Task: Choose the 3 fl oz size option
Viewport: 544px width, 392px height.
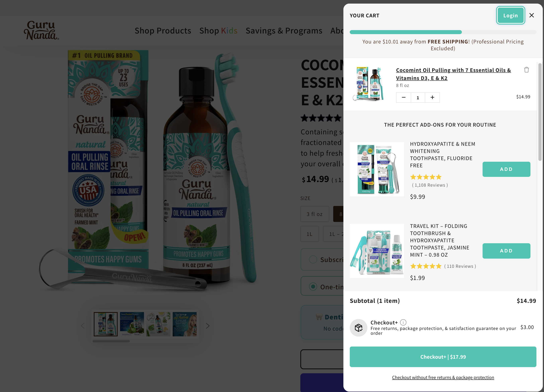Action: [314, 214]
